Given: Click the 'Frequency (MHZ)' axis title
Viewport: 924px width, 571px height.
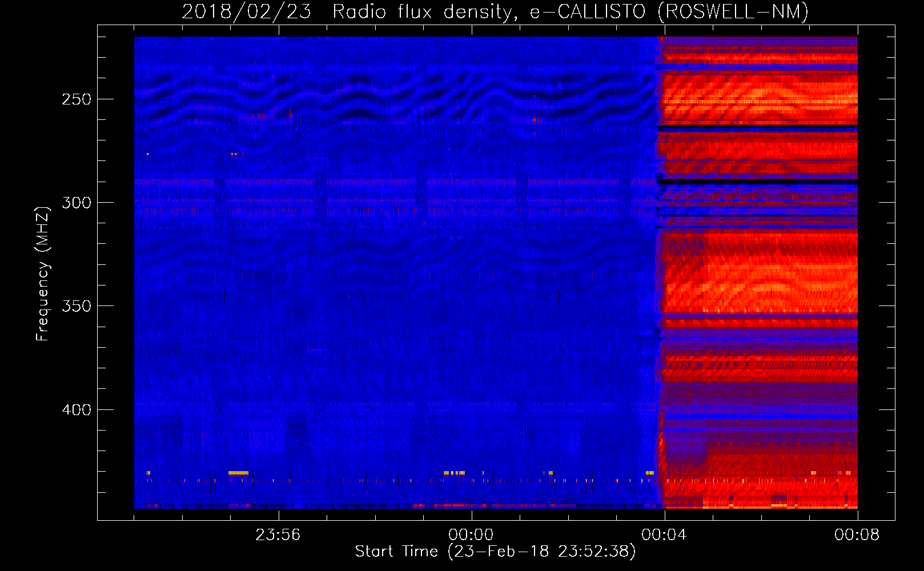Looking at the screenshot, I should [43, 274].
